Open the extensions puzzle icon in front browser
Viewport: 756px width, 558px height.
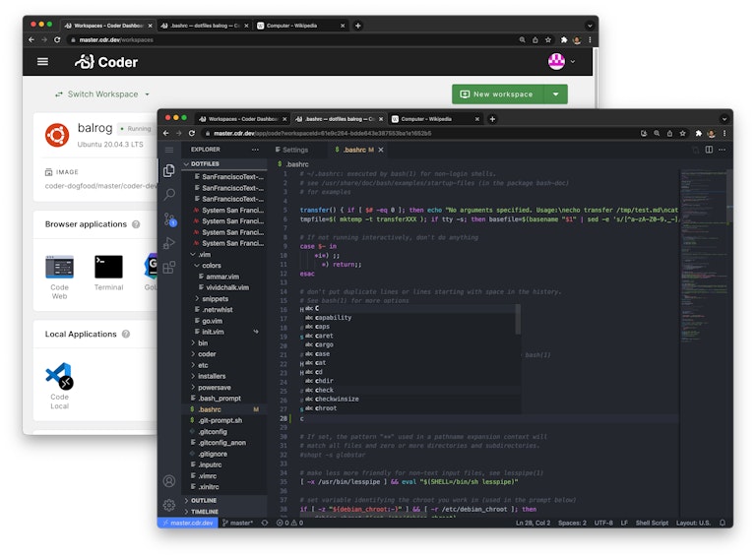click(698, 133)
